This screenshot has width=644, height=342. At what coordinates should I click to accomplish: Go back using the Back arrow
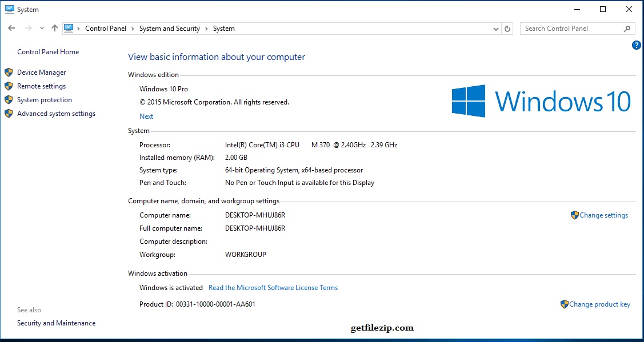[x=11, y=29]
